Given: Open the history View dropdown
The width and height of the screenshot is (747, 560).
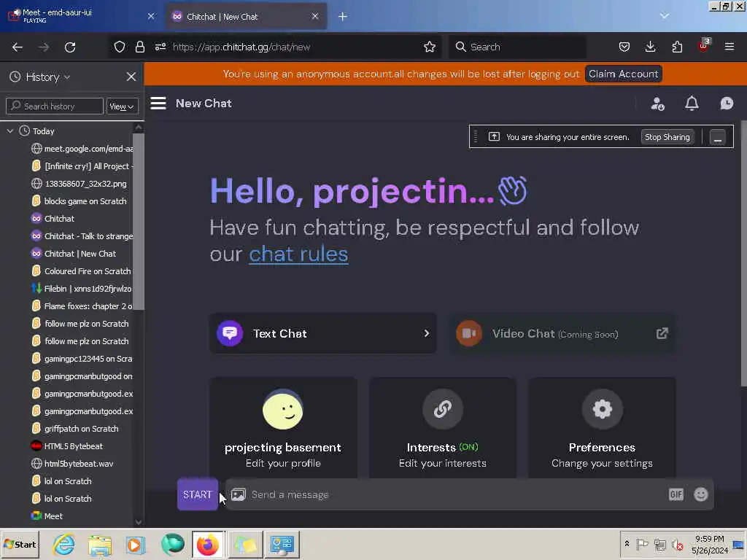Looking at the screenshot, I should 122,106.
